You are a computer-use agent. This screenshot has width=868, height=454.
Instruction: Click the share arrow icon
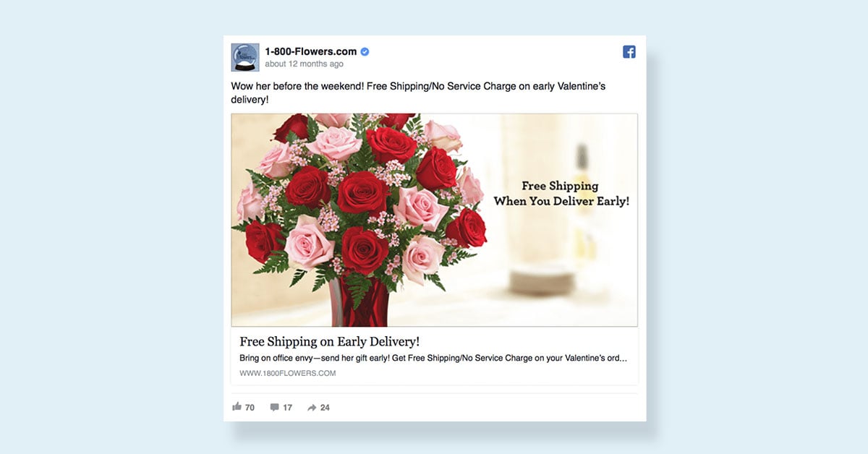coord(312,408)
